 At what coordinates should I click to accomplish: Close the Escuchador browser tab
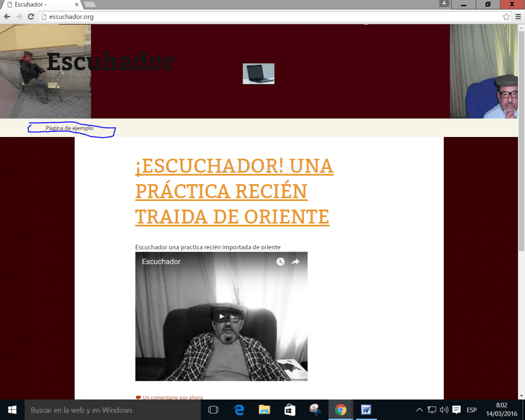(77, 4)
